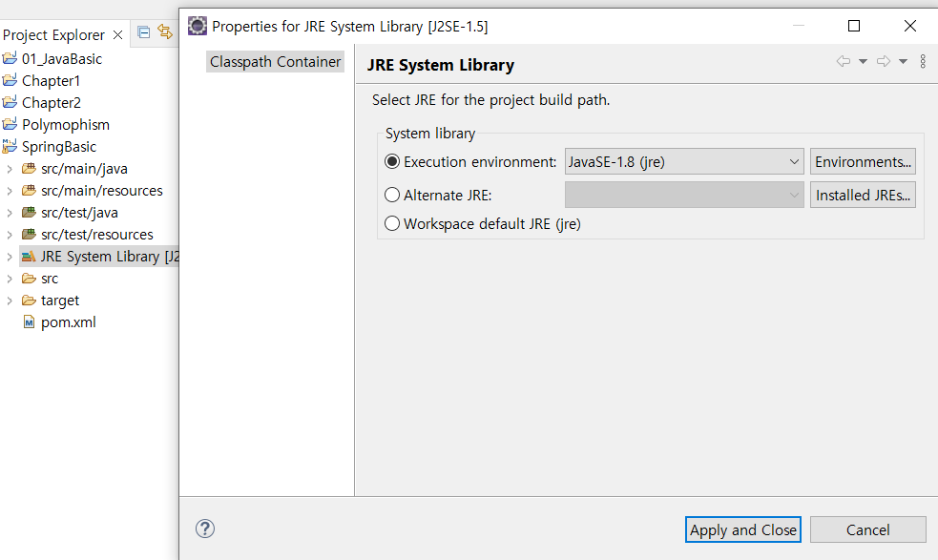Select the Execution environment radio button
The image size is (938, 560).
pos(392,161)
